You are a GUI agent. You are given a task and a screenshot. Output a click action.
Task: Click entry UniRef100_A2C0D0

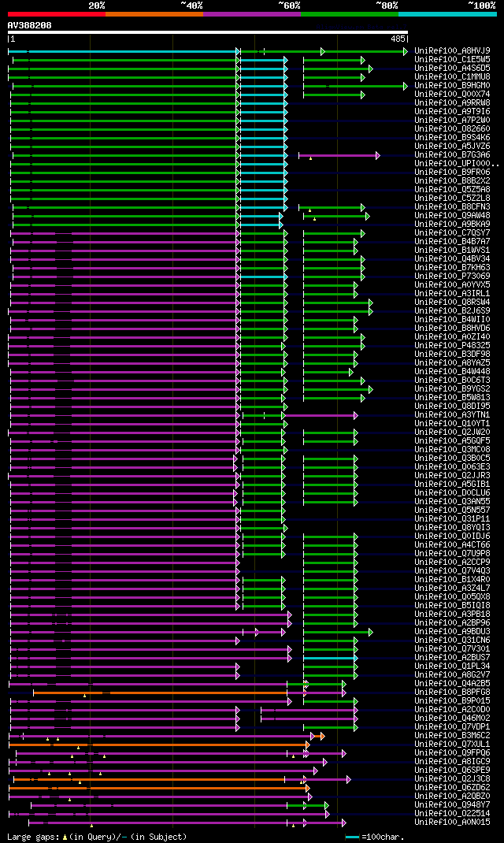coord(452,709)
